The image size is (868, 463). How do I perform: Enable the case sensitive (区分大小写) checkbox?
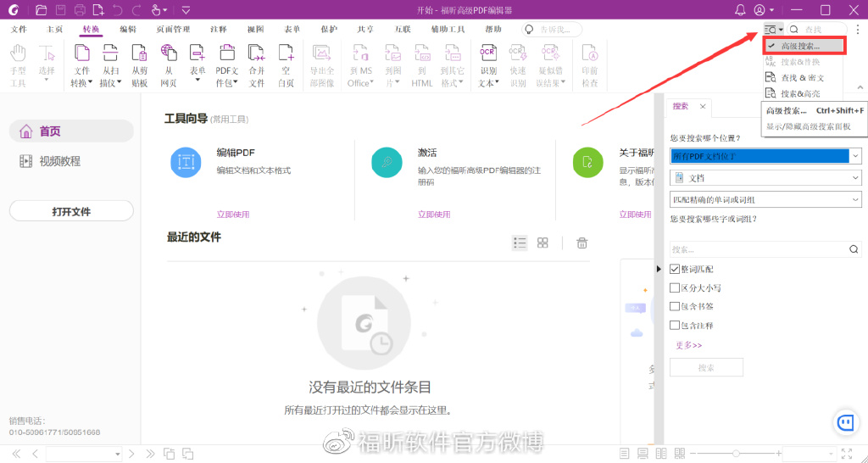[674, 288]
